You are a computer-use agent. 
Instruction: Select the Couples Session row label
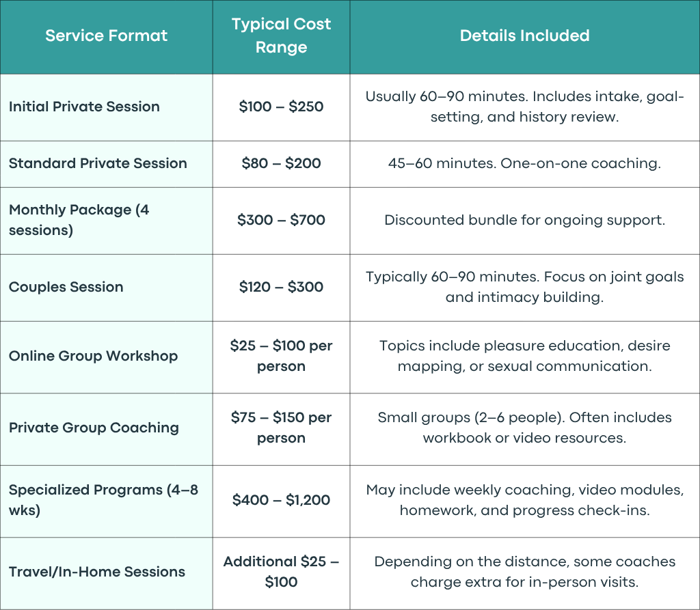66,287
